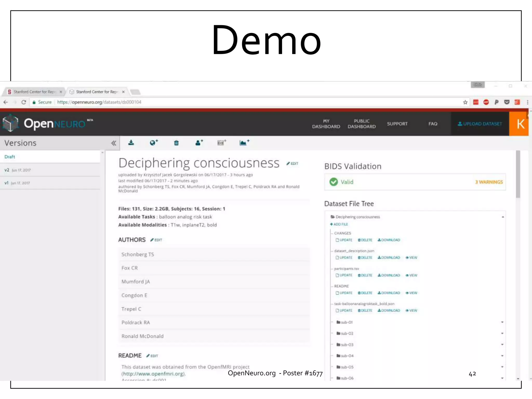
Task: Bookmark page with star icon
Action: click(465, 102)
